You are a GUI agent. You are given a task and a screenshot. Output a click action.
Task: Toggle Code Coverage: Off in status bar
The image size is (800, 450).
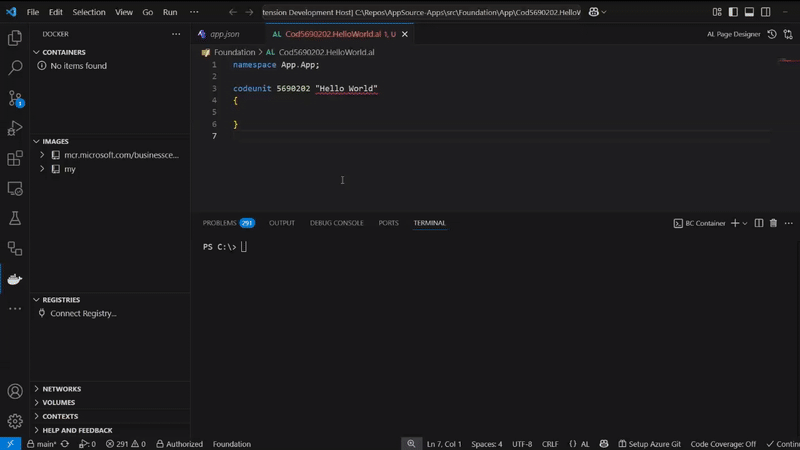pyautogui.click(x=723, y=444)
